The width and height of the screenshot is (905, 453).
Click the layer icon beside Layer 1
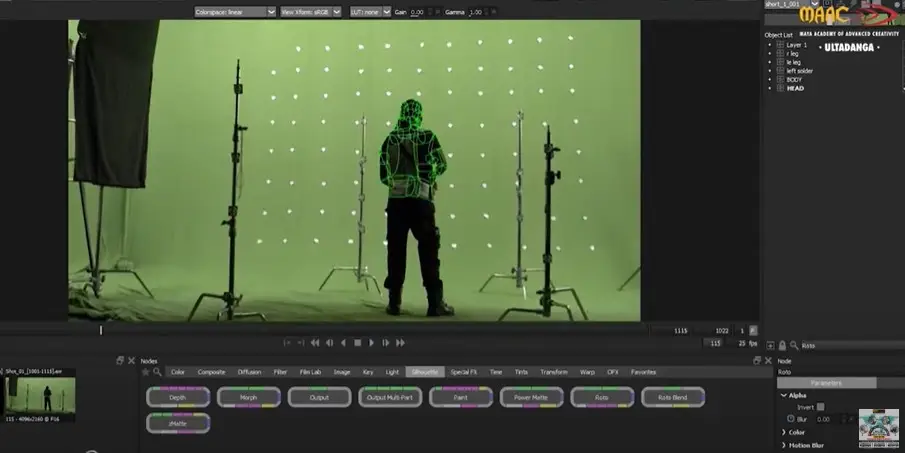coord(780,45)
